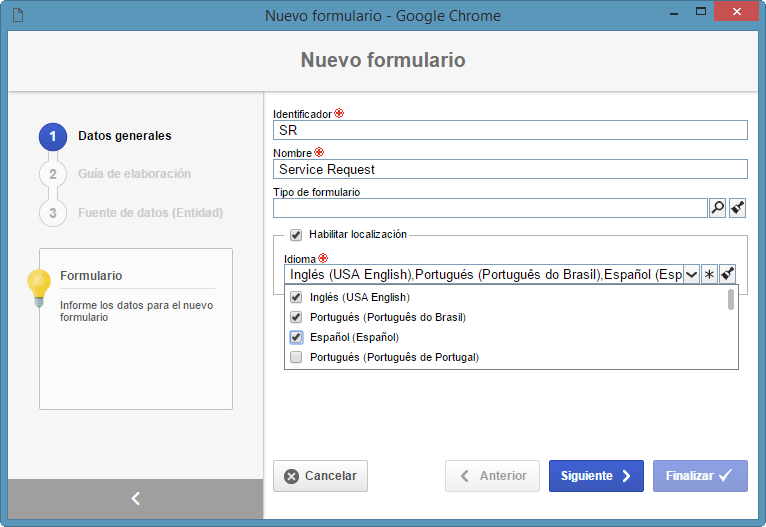Select all languages with the asterisk icon

click(709, 274)
